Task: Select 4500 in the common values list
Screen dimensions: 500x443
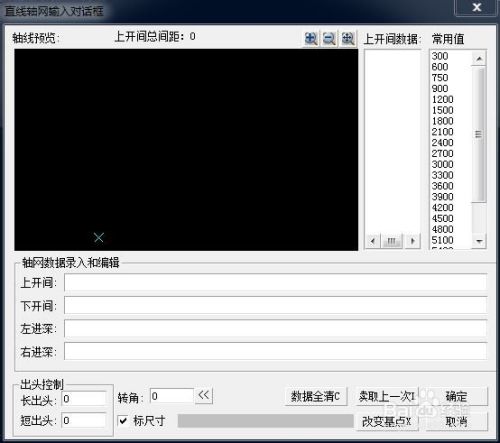Action: tap(443, 218)
